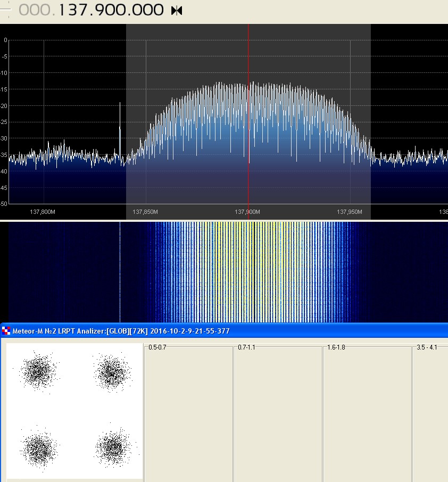Viewport: 448px width, 482px height.
Task: Click the narrow carrier spike left of 137,850M
Action: pyautogui.click(x=120, y=132)
